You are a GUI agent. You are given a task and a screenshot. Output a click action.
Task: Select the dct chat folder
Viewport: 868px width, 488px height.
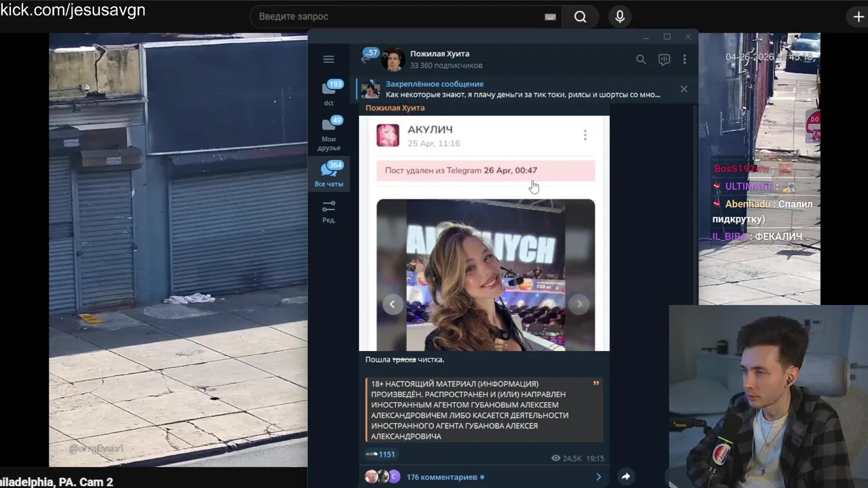[329, 94]
